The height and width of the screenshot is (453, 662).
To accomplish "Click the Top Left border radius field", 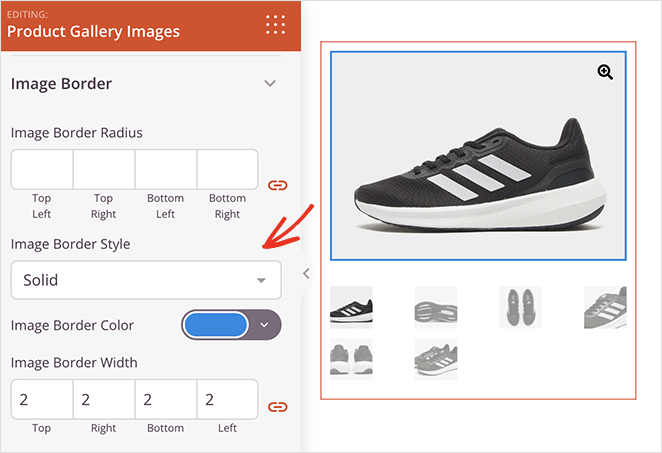I will tap(42, 169).
